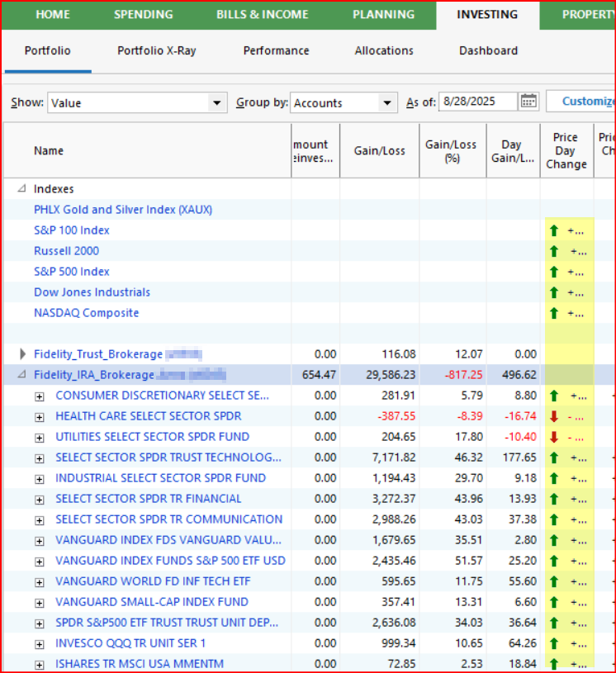
Task: Open PHLX Gold and Silver Index link
Action: pyautogui.click(x=123, y=210)
